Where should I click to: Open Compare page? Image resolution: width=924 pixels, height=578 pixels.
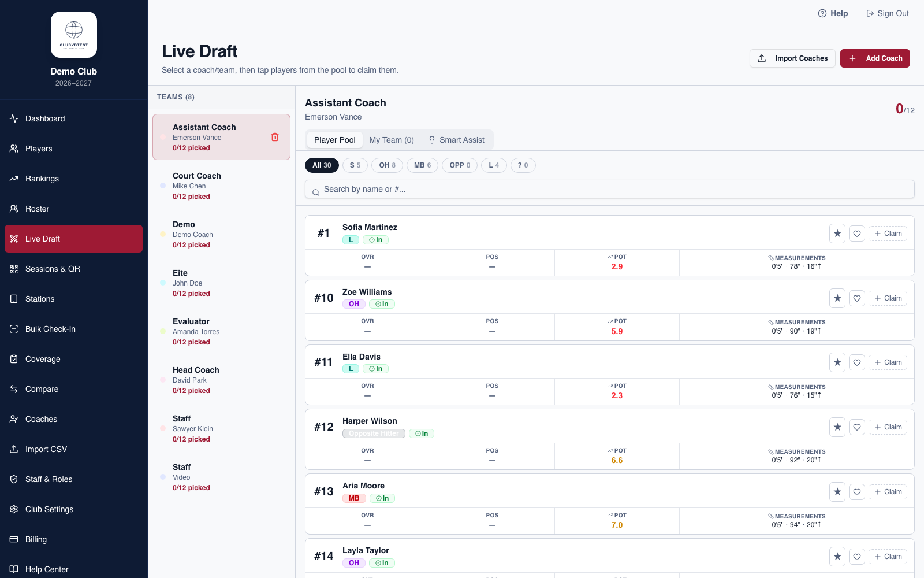click(x=73, y=389)
